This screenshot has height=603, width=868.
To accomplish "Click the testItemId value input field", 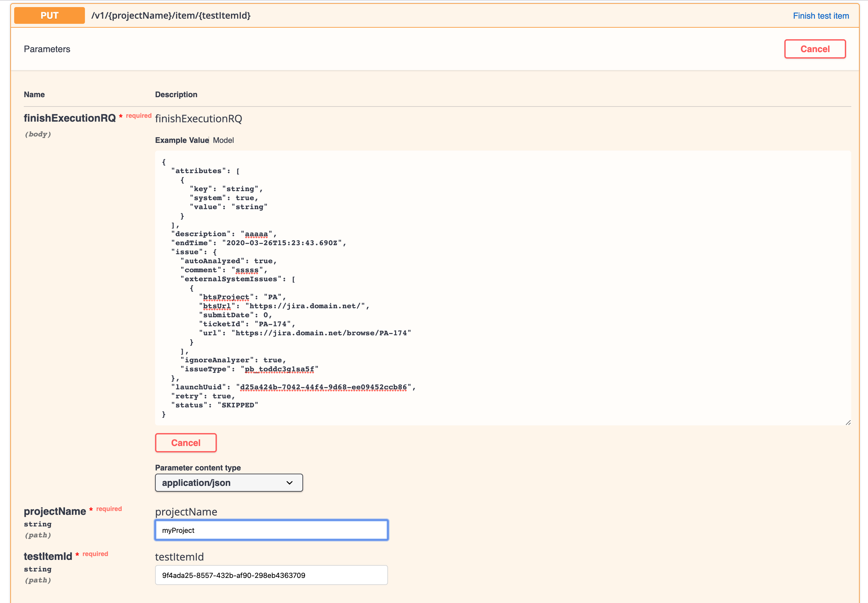I will pos(271,575).
